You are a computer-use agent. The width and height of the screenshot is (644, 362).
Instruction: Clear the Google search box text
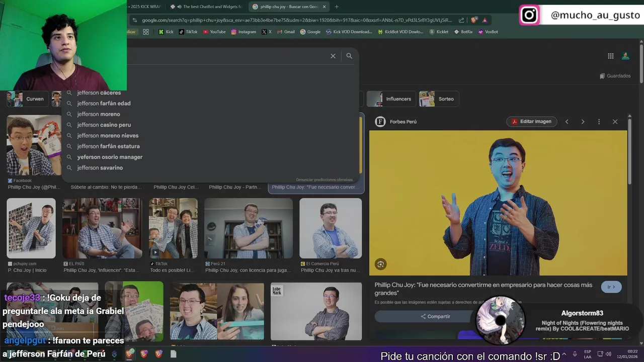point(333,56)
